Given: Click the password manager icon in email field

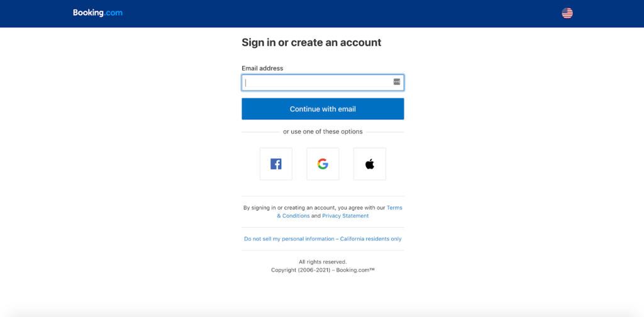Looking at the screenshot, I should (x=397, y=82).
